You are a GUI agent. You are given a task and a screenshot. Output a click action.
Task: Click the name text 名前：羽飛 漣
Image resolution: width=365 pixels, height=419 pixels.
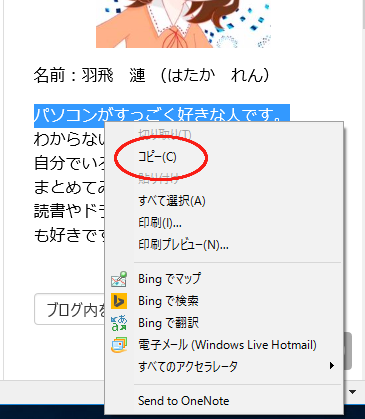point(89,75)
